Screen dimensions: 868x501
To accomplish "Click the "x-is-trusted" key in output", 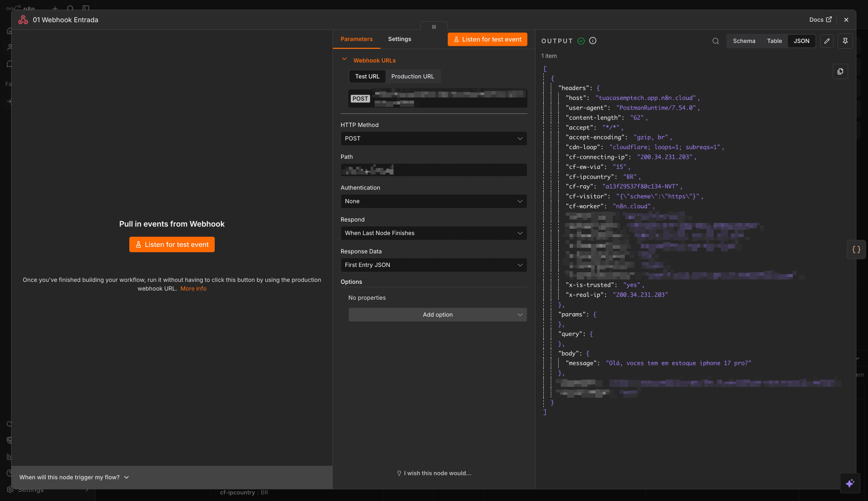I will point(592,285).
